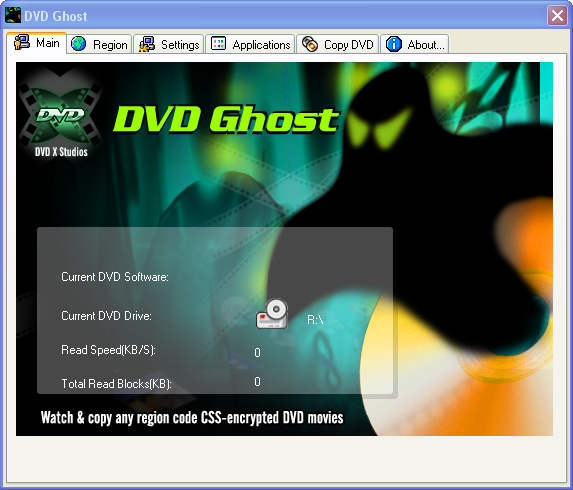Click the Total Read Blocks value 0

(257, 381)
